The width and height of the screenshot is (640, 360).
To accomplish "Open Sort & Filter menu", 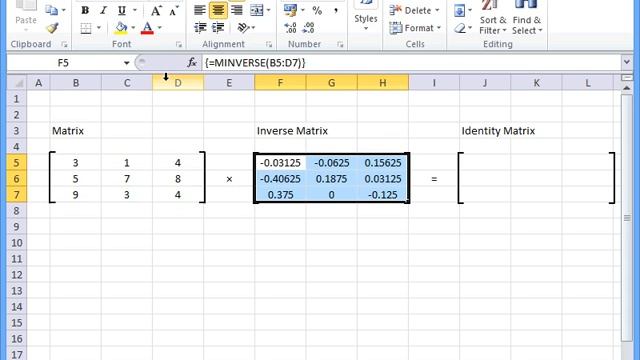I will [x=493, y=18].
